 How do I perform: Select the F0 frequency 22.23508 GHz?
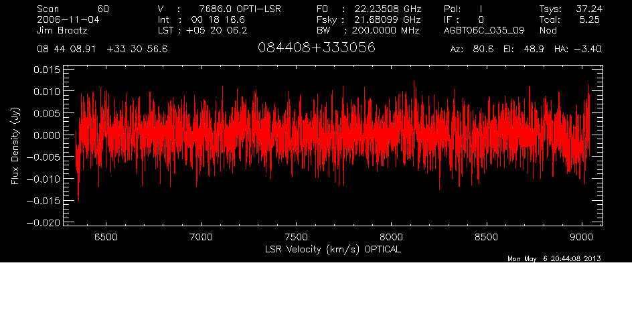pyautogui.click(x=388, y=9)
